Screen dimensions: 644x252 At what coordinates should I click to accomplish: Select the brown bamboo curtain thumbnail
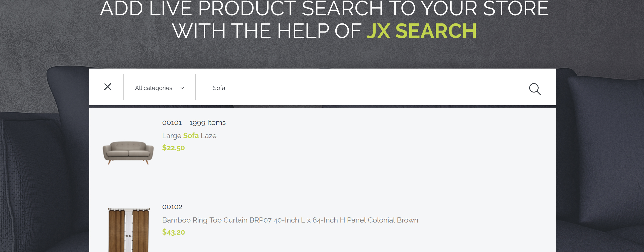click(129, 230)
